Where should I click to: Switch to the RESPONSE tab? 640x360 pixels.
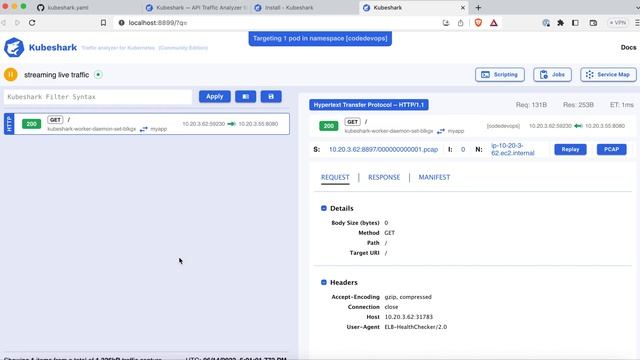tap(384, 177)
